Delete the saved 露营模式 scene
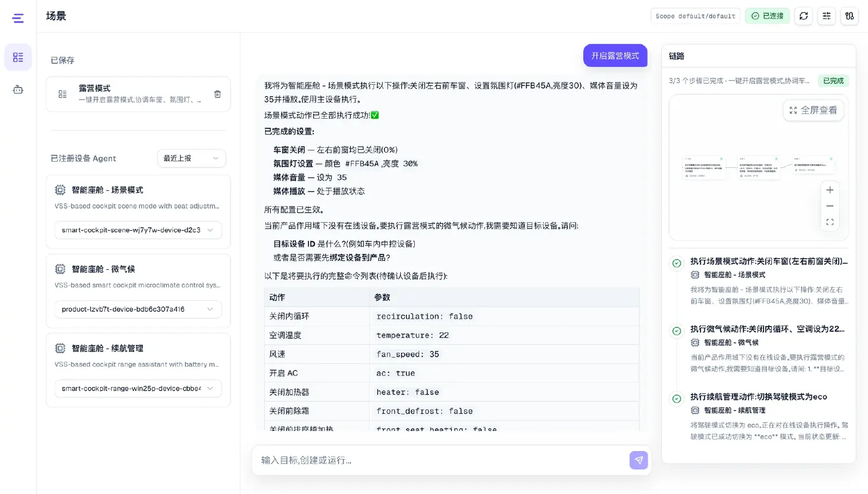This screenshot has height=494, width=868. point(218,94)
